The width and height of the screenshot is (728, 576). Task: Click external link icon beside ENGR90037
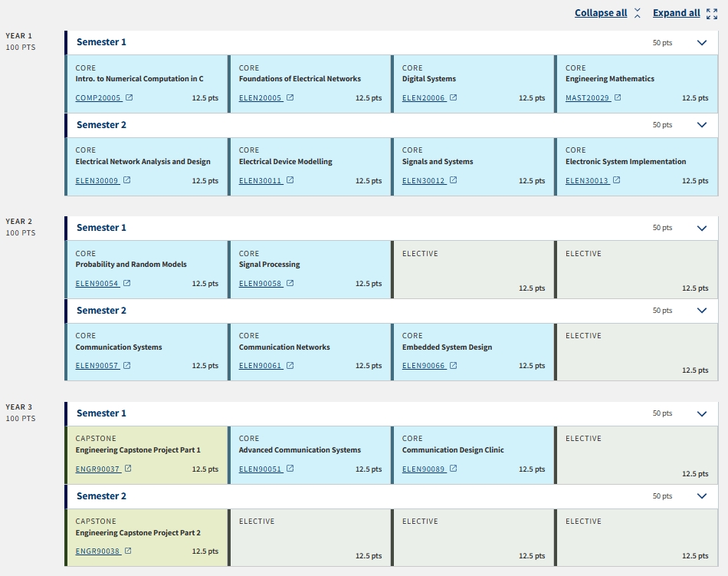128,469
